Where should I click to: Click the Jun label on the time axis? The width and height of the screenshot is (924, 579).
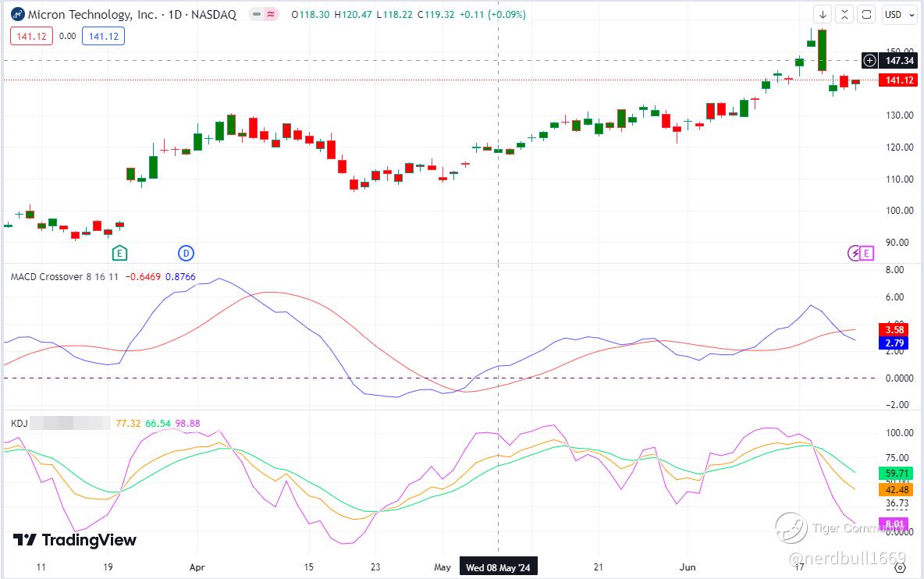click(x=687, y=567)
